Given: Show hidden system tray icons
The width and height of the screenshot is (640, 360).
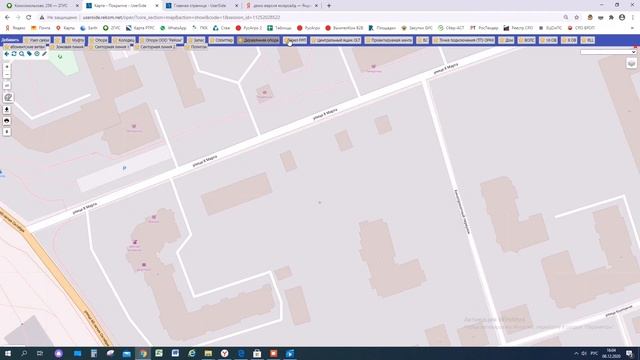Looking at the screenshot, I should (576, 353).
